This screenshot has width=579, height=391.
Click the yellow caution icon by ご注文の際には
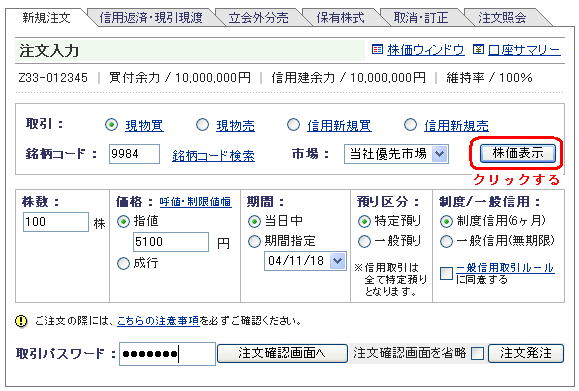tap(21, 320)
